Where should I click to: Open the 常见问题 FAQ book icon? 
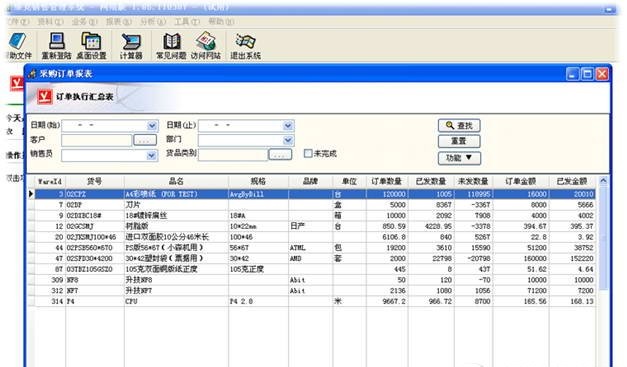[x=171, y=46]
